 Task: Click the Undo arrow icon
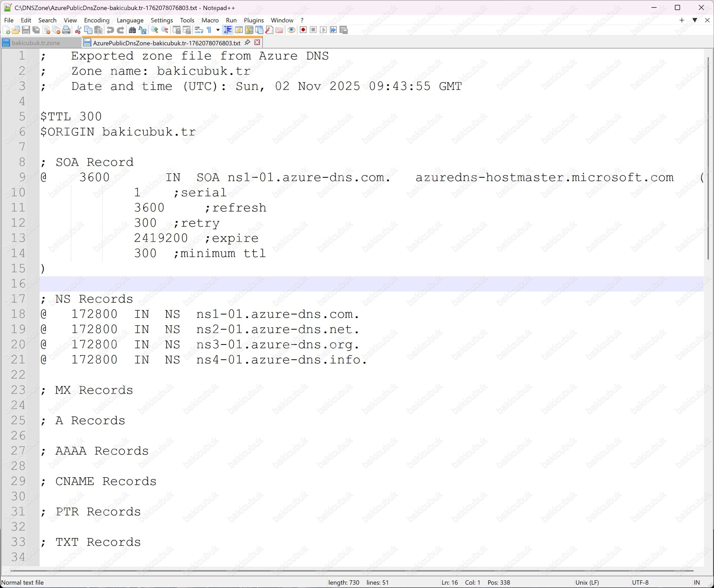point(110,30)
